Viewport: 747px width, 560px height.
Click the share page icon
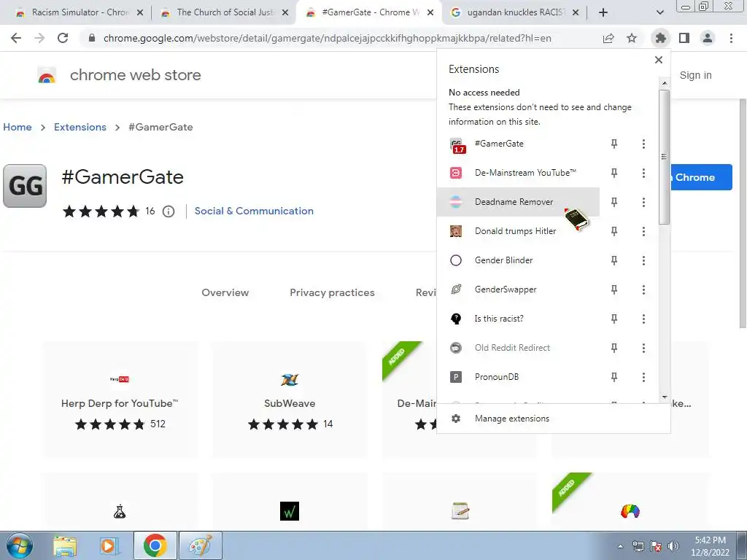(608, 38)
